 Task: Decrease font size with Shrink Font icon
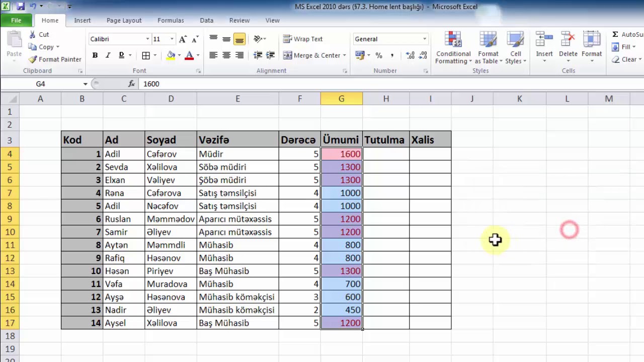click(x=195, y=39)
